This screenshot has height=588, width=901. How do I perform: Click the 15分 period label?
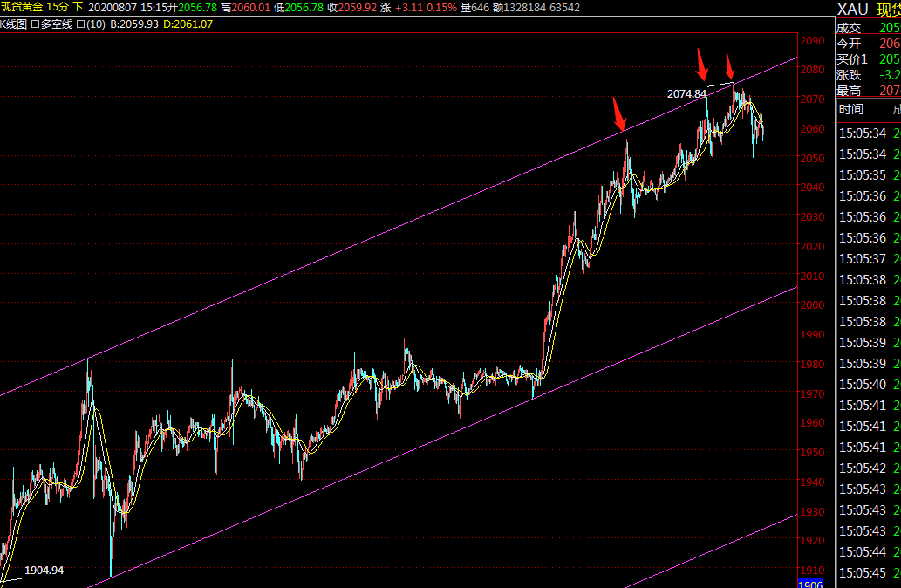pos(58,8)
